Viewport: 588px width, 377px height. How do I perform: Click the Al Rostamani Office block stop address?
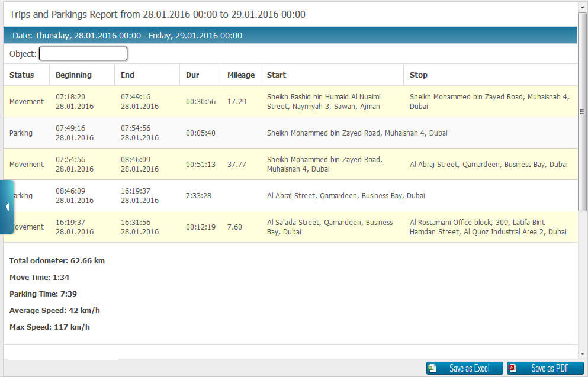488,227
